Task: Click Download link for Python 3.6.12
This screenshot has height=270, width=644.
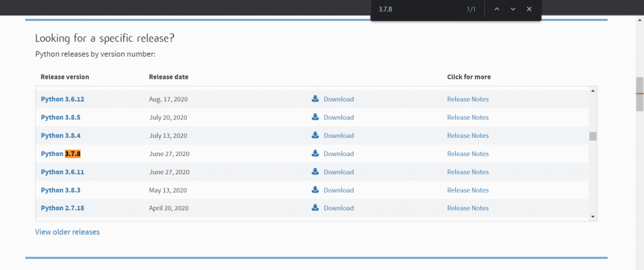Action: pyautogui.click(x=339, y=99)
